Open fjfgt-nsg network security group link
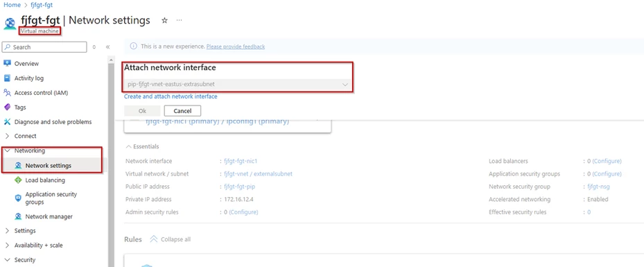The width and height of the screenshot is (644, 267). click(598, 187)
